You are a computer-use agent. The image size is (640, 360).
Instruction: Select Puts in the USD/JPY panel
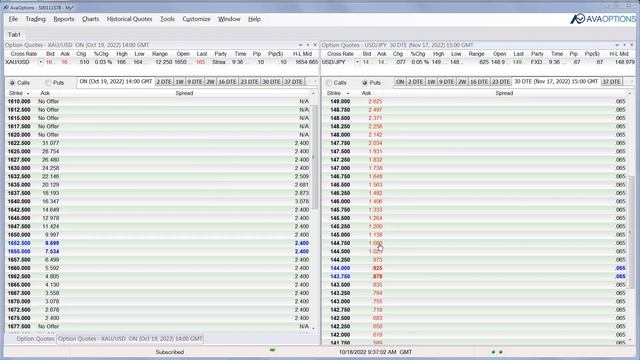pyautogui.click(x=365, y=83)
